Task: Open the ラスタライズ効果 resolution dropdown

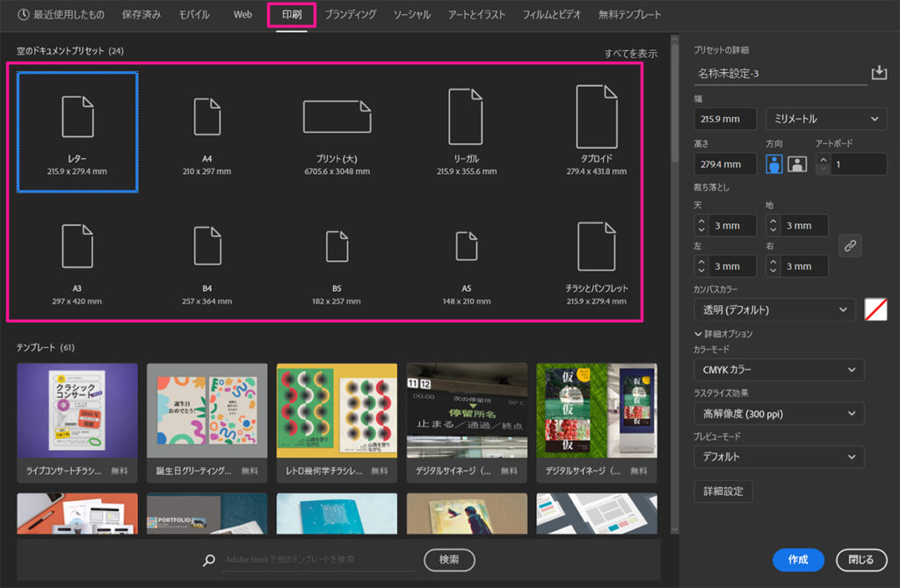Action: click(779, 413)
